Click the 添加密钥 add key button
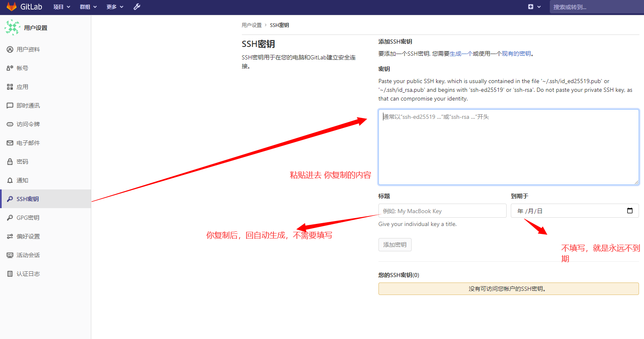644x339 pixels. [x=395, y=245]
